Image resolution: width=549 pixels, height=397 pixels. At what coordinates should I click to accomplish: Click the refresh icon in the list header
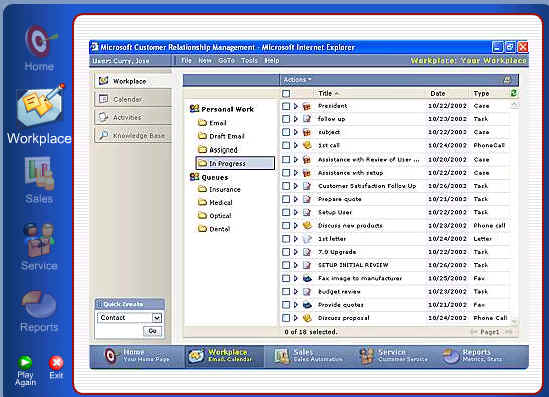click(x=513, y=93)
